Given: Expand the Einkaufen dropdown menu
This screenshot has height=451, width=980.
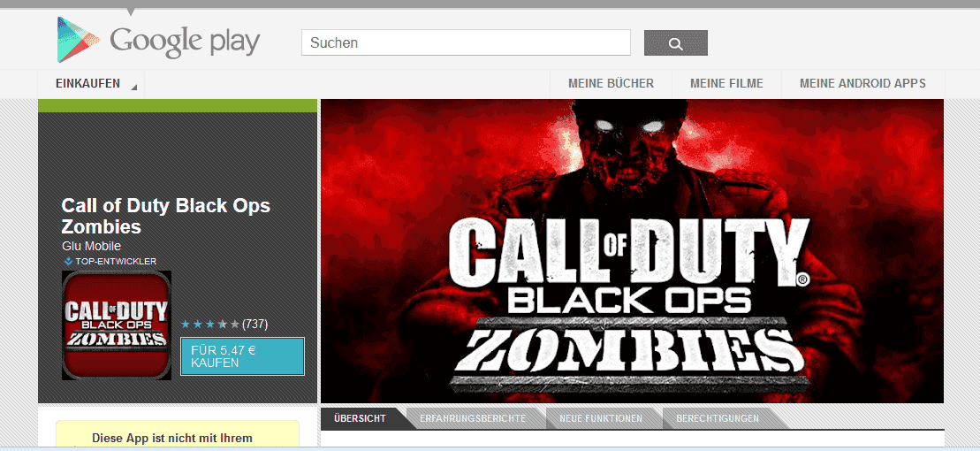Looking at the screenshot, I should point(91,84).
